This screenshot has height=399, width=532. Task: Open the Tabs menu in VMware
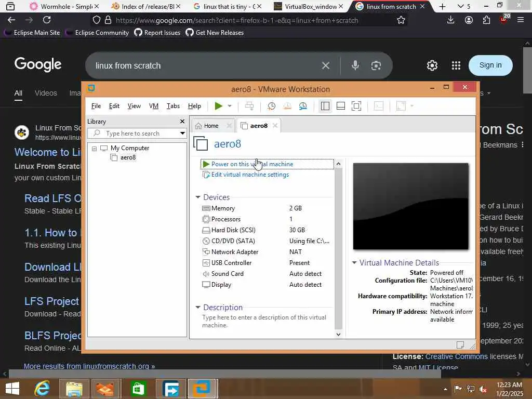tap(173, 106)
